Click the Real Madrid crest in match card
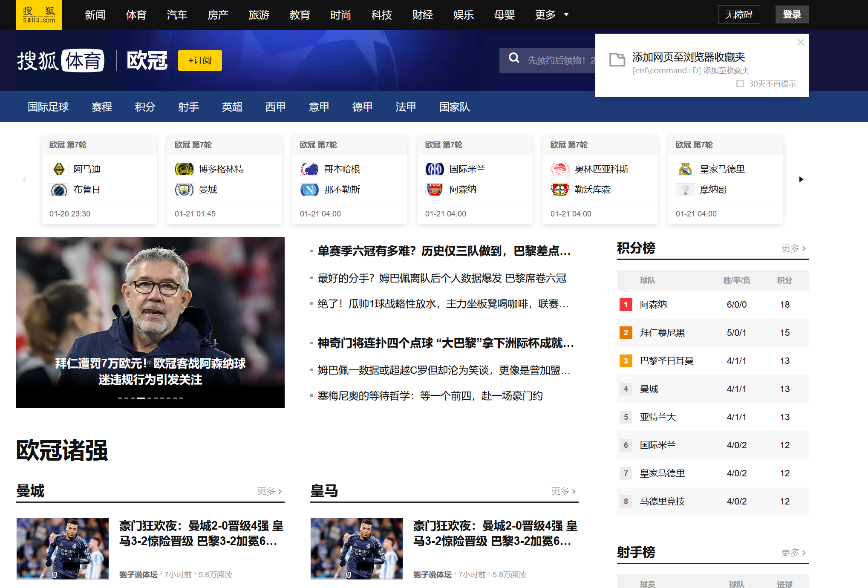Image resolution: width=868 pixels, height=588 pixels. (x=685, y=169)
